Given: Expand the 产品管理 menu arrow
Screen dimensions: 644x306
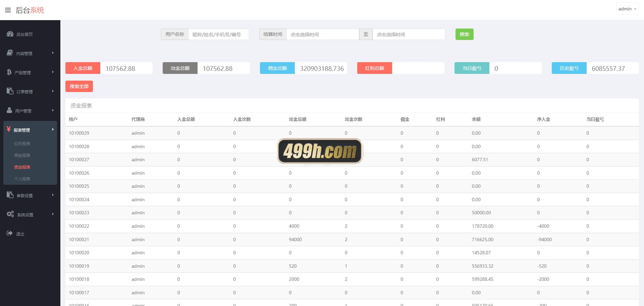Looking at the screenshot, I should [53, 72].
